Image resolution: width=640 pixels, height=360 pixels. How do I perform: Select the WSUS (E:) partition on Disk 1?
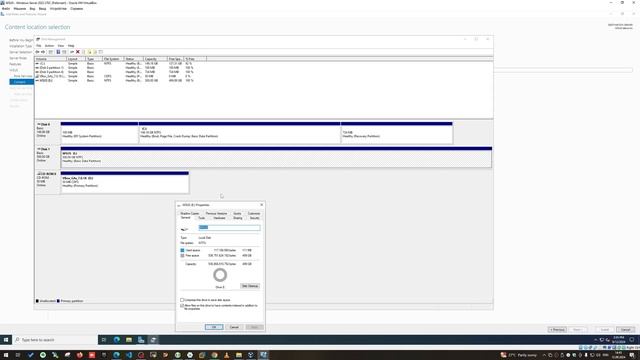(276, 158)
